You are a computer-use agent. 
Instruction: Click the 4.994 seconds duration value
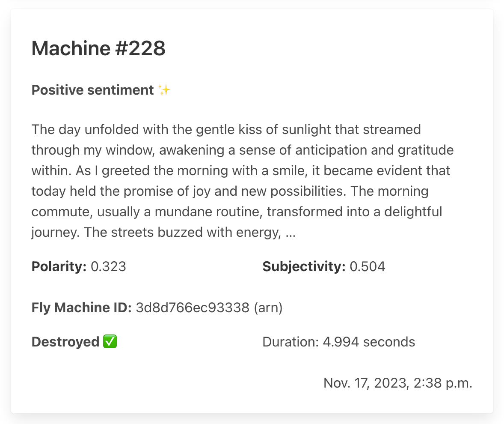click(369, 342)
